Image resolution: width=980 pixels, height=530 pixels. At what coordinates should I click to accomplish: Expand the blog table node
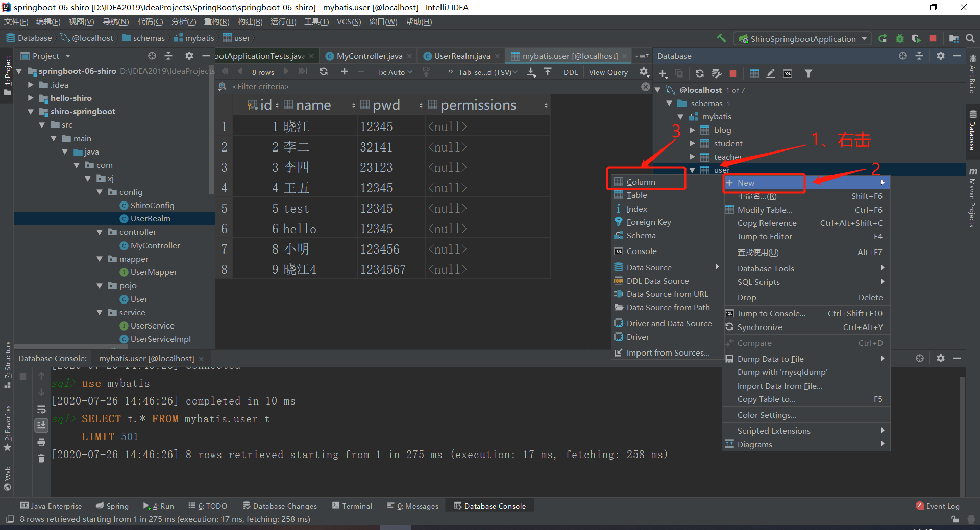coord(692,130)
